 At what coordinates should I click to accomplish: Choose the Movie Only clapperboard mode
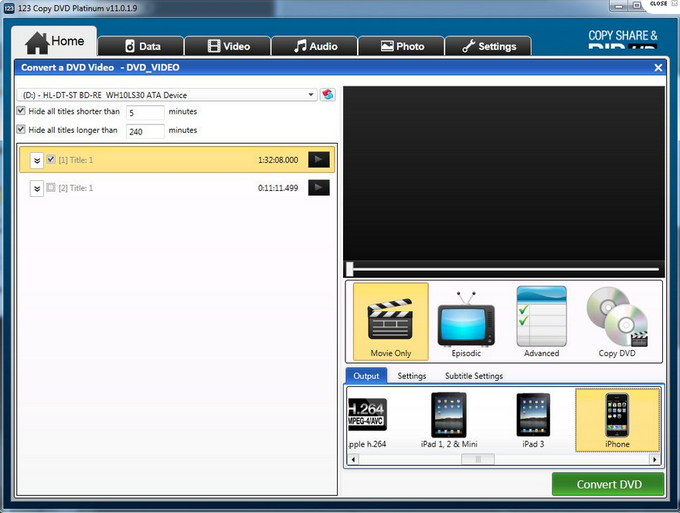pos(391,321)
